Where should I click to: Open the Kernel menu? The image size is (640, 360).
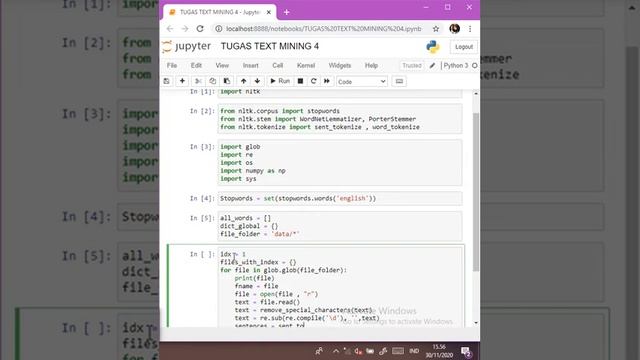[x=306, y=65]
